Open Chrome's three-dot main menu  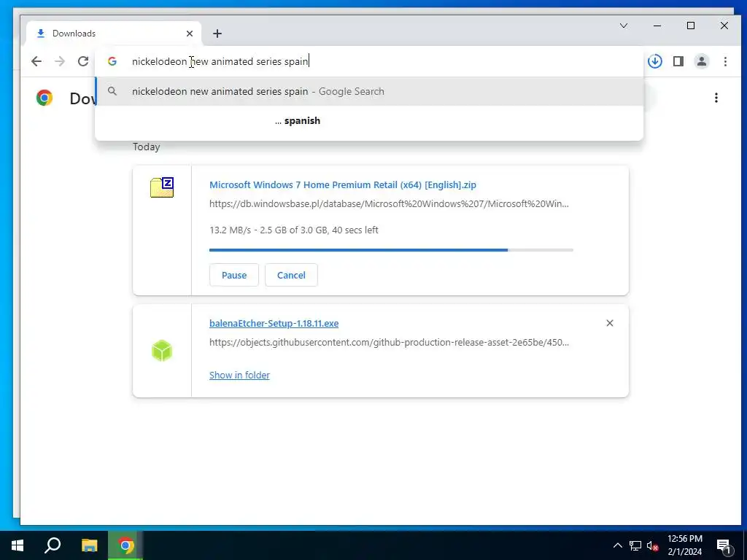click(725, 61)
